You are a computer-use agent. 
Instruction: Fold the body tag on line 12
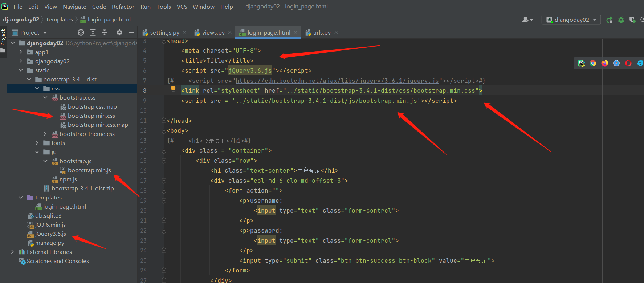click(164, 130)
